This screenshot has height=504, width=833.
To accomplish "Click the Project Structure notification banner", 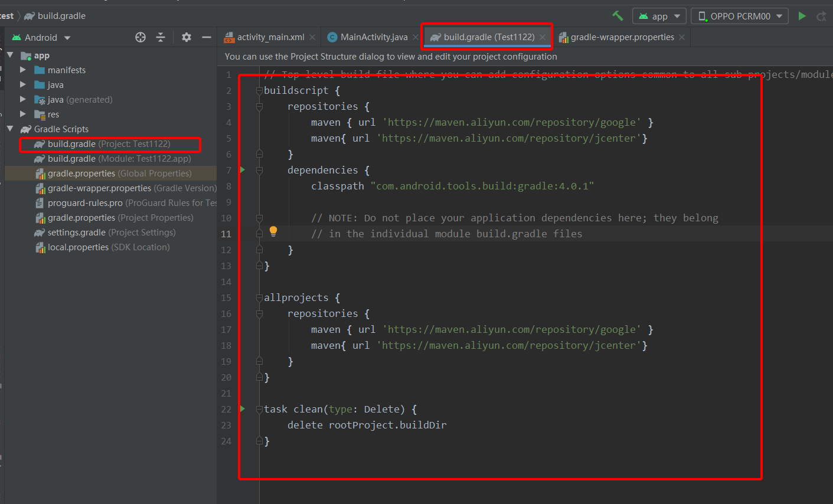I will [x=391, y=57].
